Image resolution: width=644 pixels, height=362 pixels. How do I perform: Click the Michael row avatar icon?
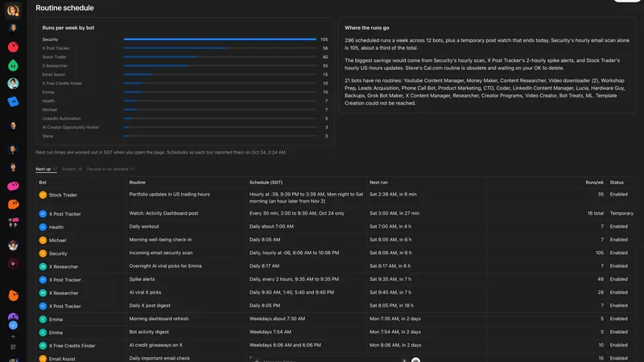point(43,240)
